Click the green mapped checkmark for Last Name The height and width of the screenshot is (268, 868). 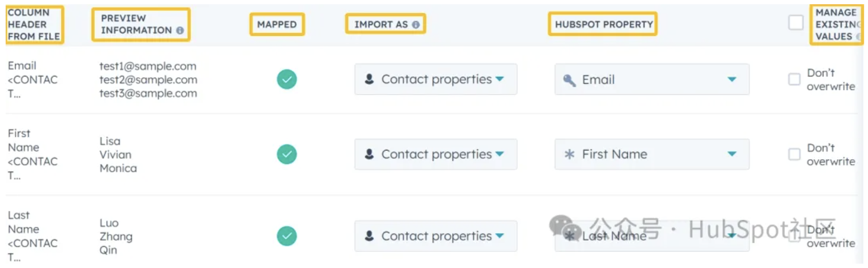(x=287, y=236)
